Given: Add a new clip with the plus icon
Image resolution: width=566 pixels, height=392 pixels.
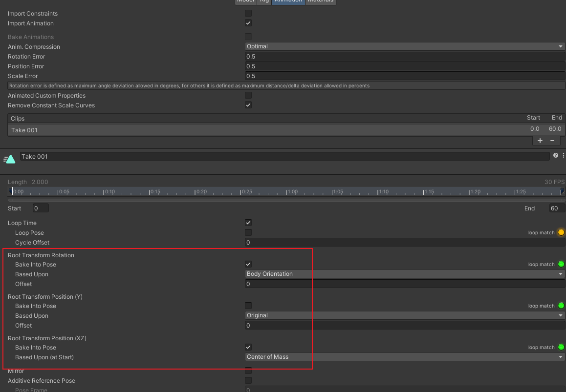Looking at the screenshot, I should click(x=540, y=140).
